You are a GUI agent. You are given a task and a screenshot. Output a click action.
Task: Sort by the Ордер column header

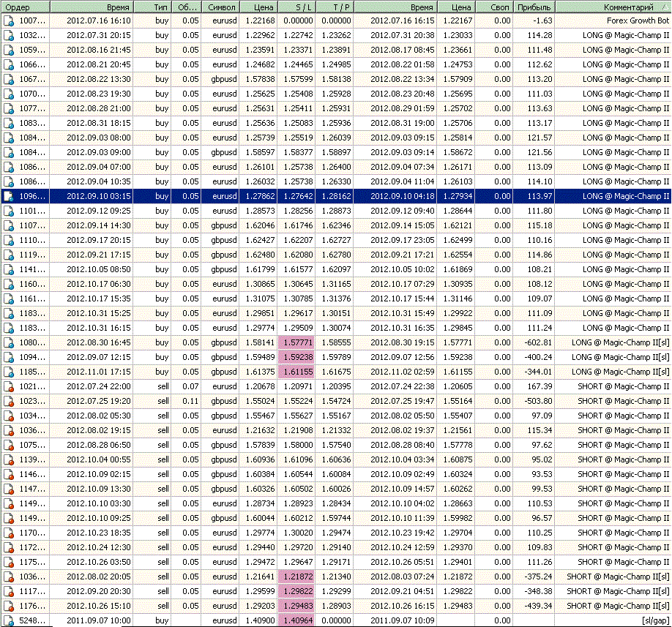tap(26, 7)
